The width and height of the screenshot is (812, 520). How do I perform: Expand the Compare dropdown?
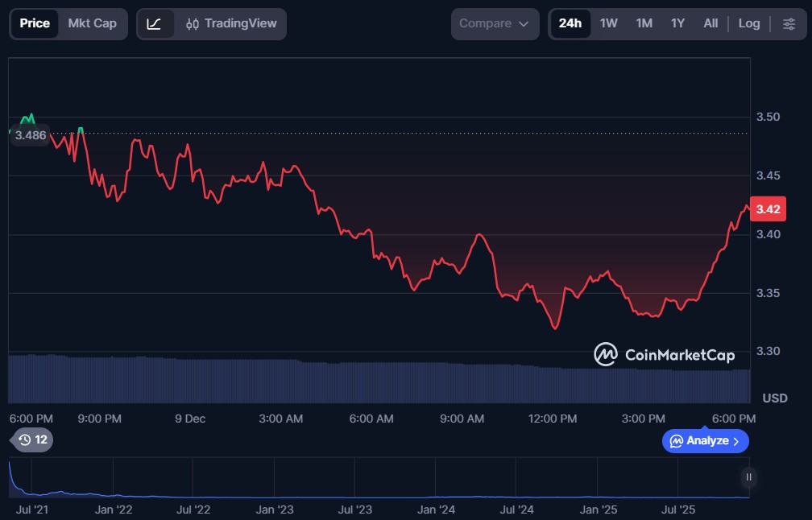pos(495,23)
